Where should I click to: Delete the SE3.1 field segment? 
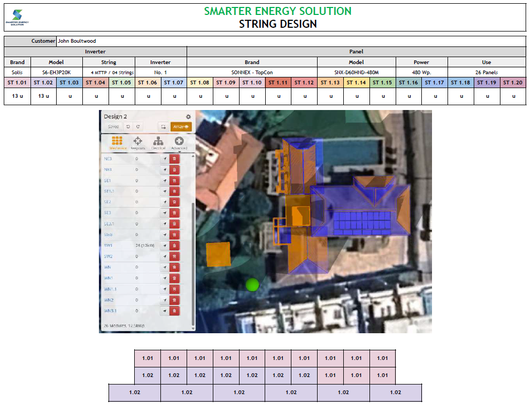[x=174, y=224]
